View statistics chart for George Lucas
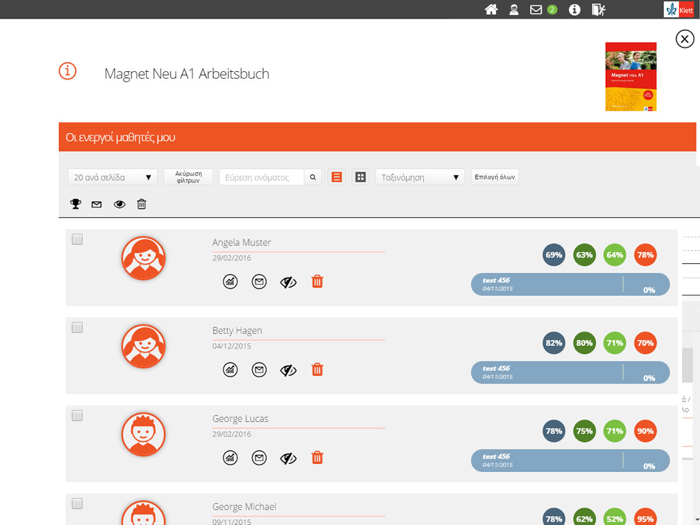 [230, 458]
